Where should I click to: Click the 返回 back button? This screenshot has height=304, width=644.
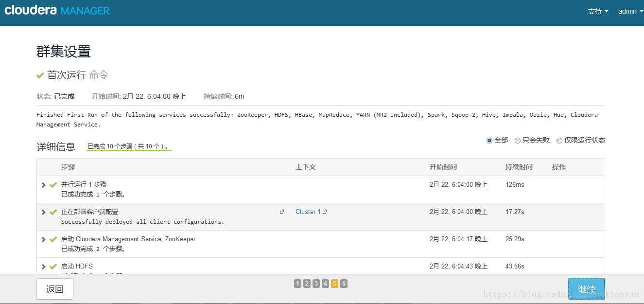click(x=55, y=289)
